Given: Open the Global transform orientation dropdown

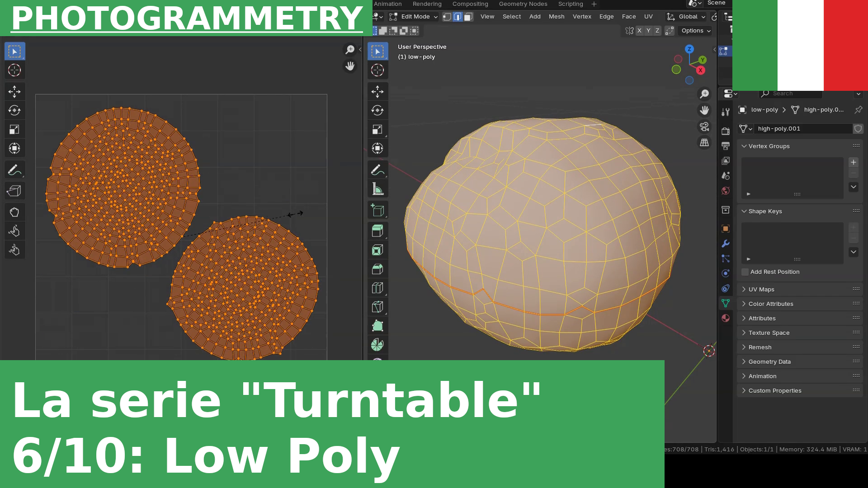Looking at the screenshot, I should point(686,17).
